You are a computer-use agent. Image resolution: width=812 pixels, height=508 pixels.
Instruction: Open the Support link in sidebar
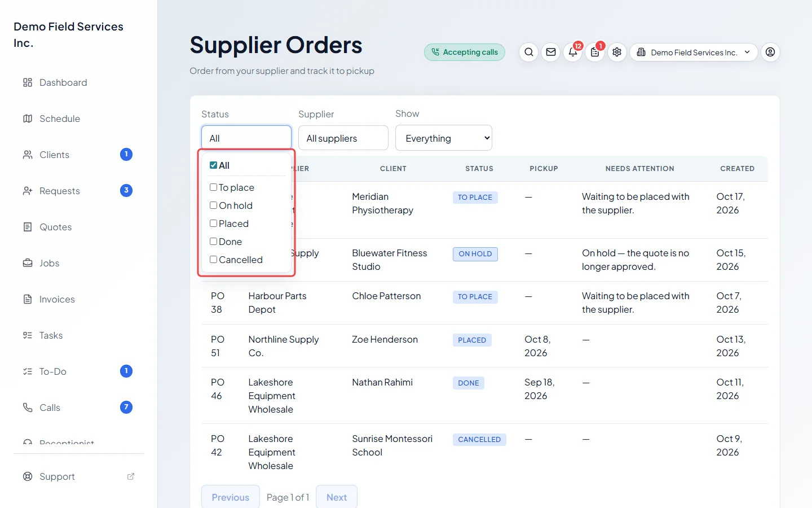[x=79, y=476]
